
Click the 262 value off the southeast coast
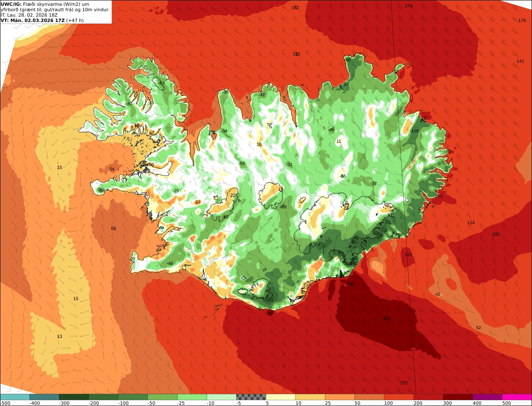tap(409, 255)
